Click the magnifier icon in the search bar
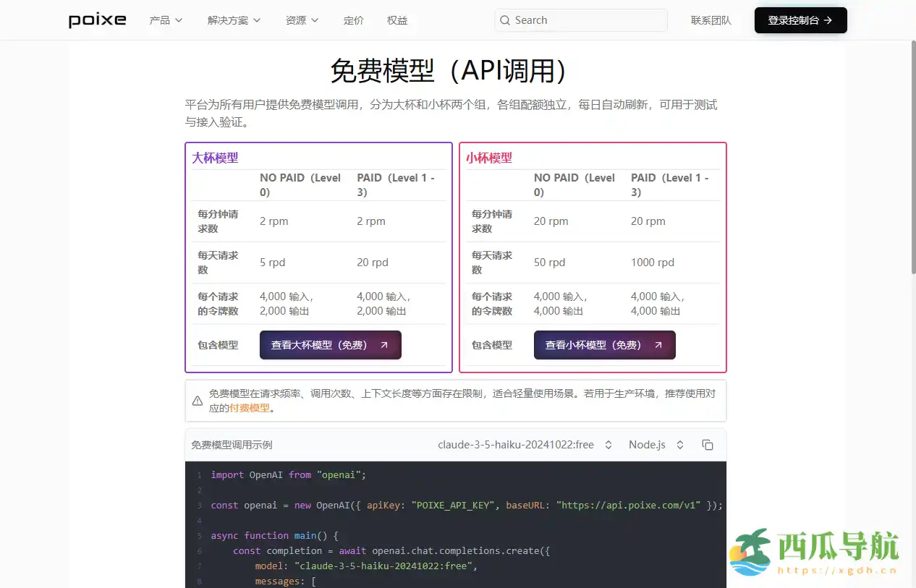Viewport: 916px width, 588px height. click(505, 20)
